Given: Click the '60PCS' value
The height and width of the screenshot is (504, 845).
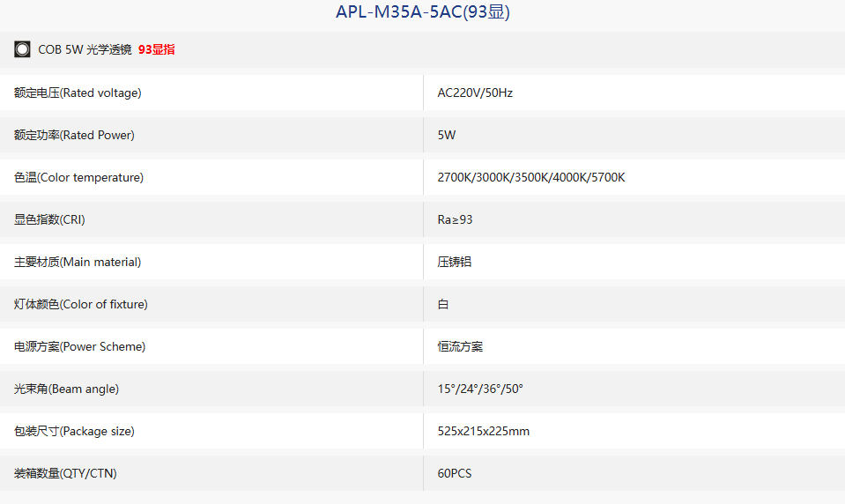Looking at the screenshot, I should (x=455, y=473).
